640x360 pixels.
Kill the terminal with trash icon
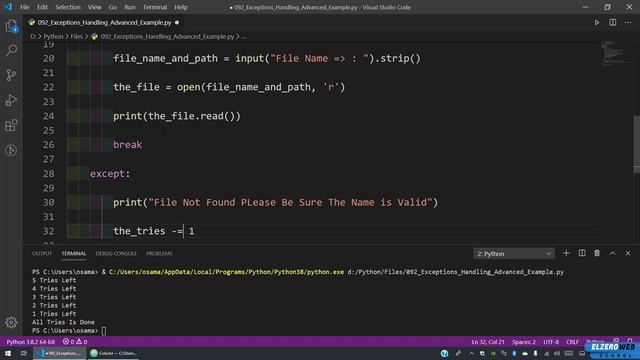[x=597, y=253]
